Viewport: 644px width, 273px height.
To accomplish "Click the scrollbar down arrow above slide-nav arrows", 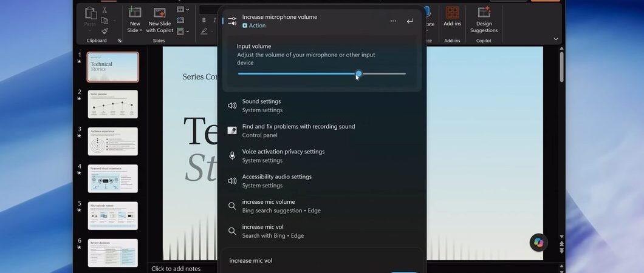I will click(561, 237).
